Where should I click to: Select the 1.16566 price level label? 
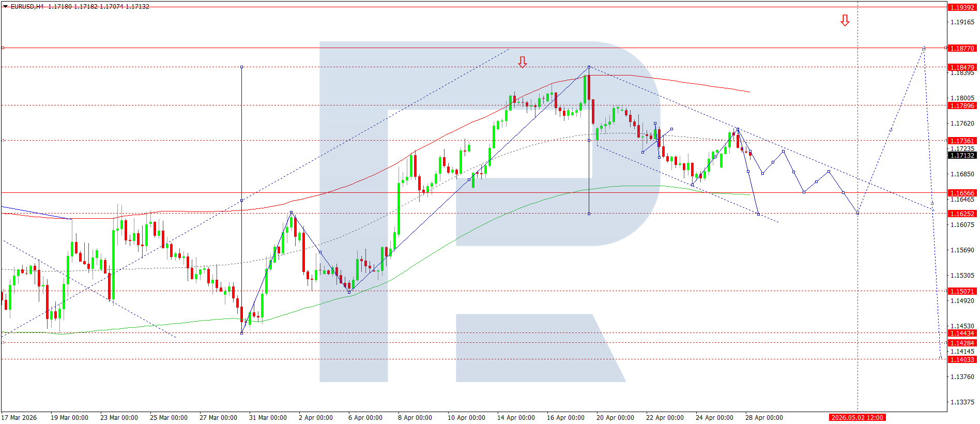pyautogui.click(x=962, y=193)
